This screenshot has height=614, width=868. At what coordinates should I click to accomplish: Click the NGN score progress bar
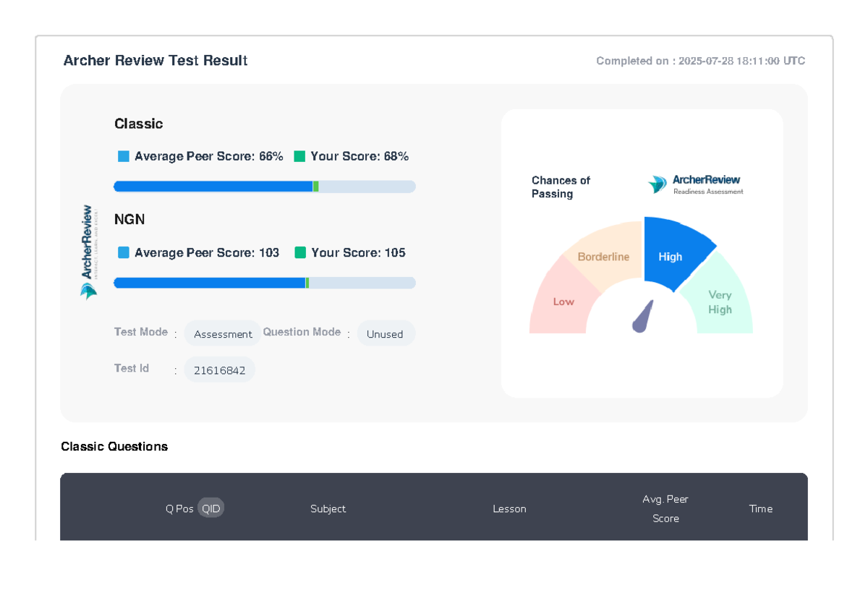click(x=265, y=283)
